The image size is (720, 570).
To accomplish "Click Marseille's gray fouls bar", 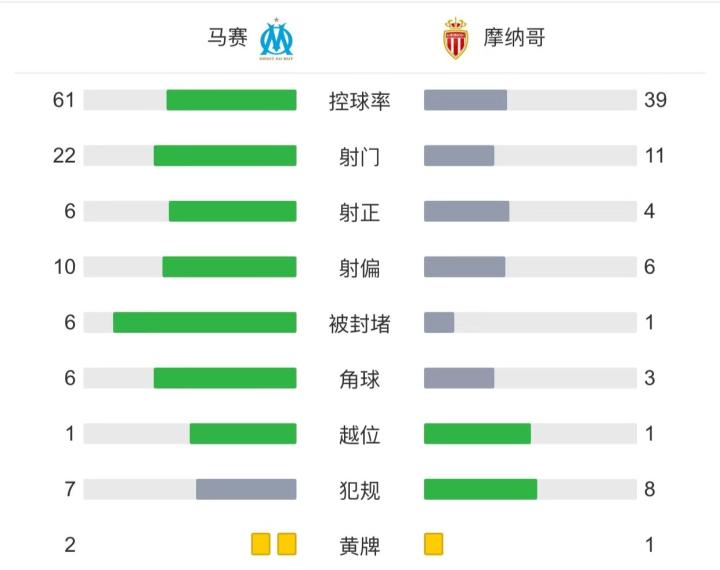I will click(x=246, y=489).
